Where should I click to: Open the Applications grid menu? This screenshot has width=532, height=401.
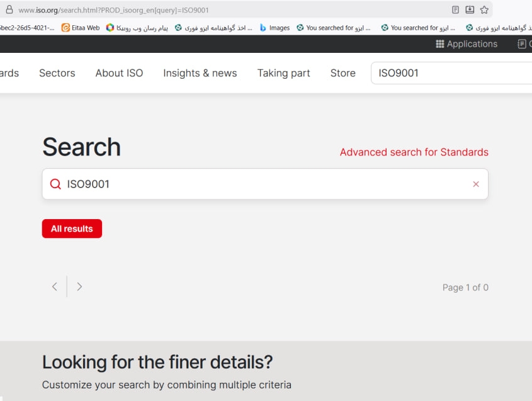pyautogui.click(x=467, y=44)
